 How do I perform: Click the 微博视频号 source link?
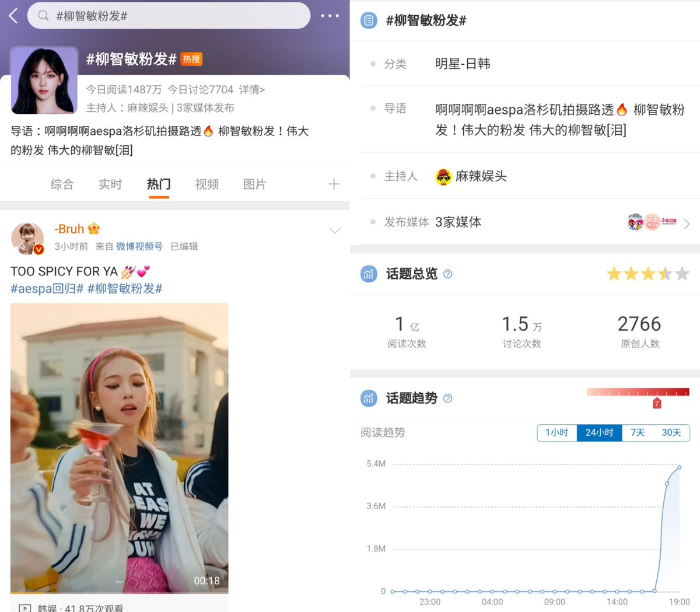click(x=139, y=246)
